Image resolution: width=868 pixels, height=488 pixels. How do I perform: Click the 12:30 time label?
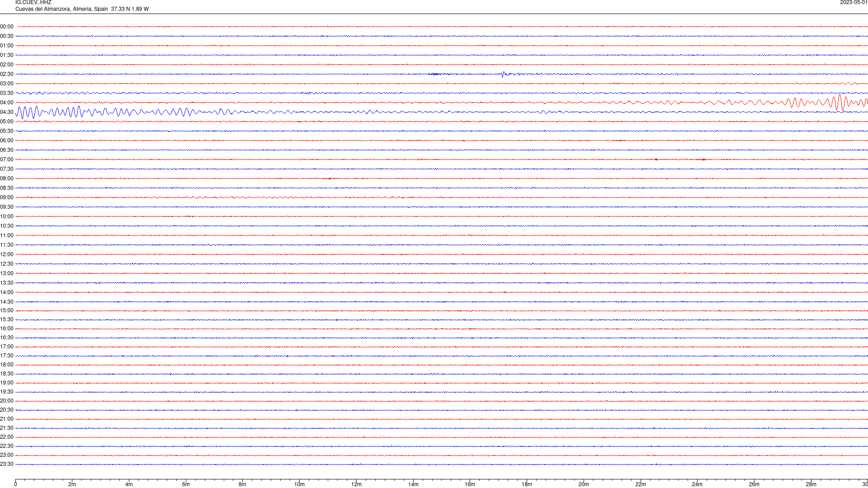tap(7, 264)
